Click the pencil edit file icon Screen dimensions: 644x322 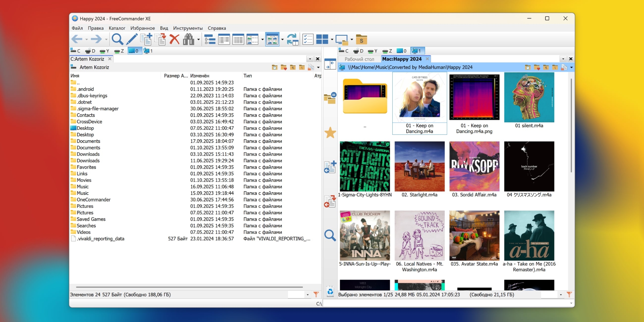[x=132, y=39]
